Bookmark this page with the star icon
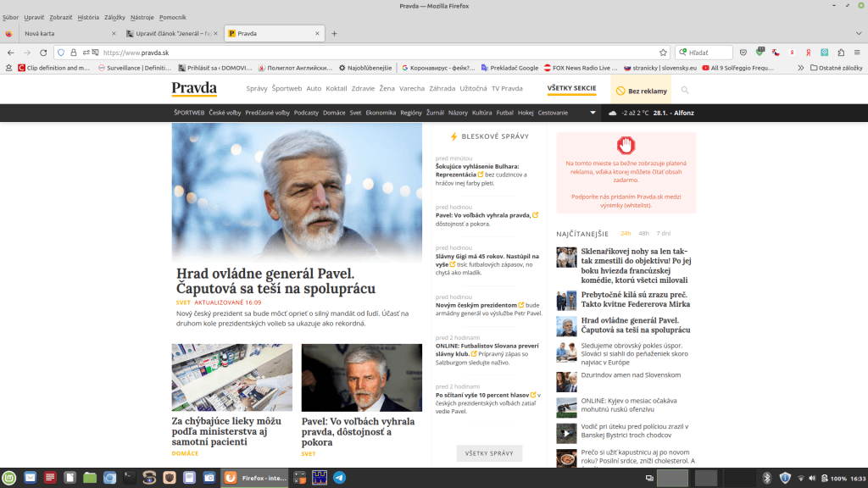This screenshot has width=868, height=488. [663, 53]
